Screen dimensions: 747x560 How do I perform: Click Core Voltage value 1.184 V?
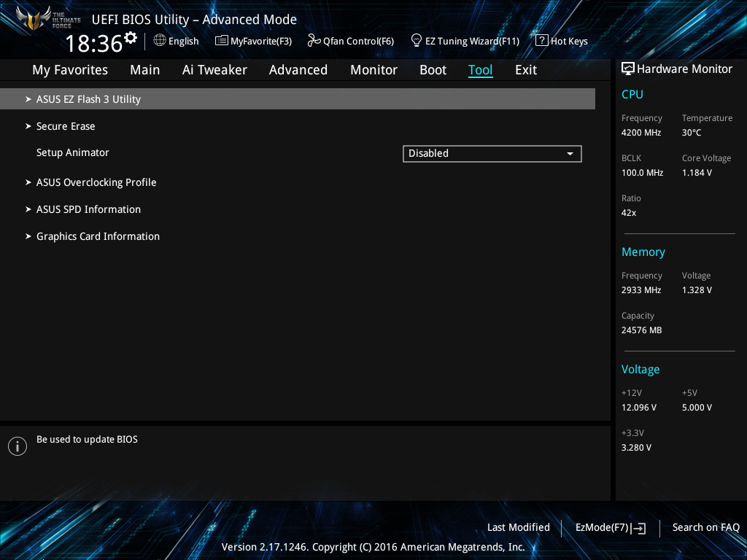(697, 172)
